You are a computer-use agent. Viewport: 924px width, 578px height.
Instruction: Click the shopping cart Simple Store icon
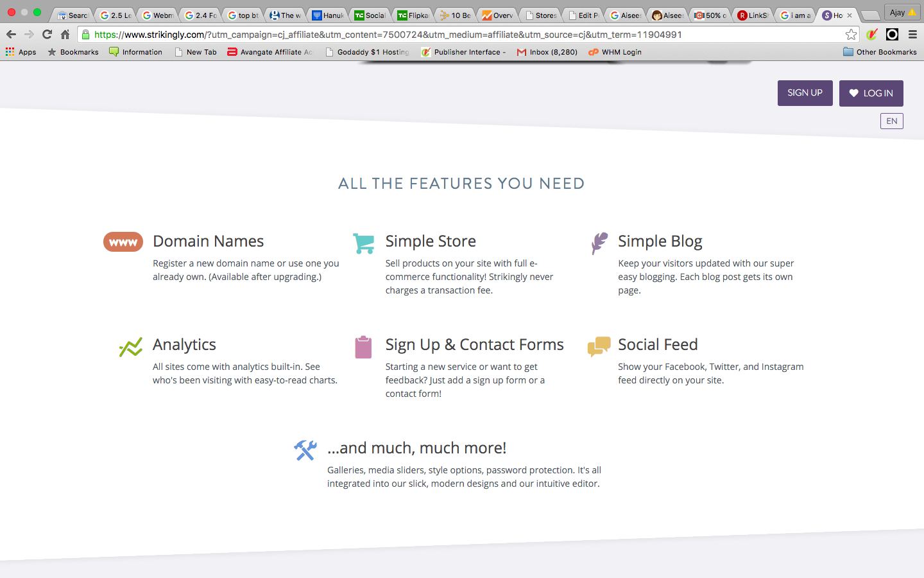[x=363, y=243]
